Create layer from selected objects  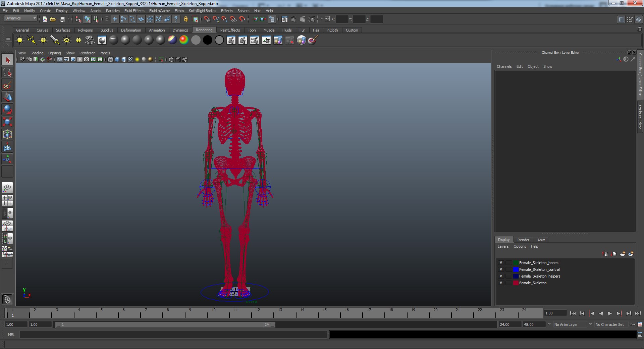tap(631, 254)
